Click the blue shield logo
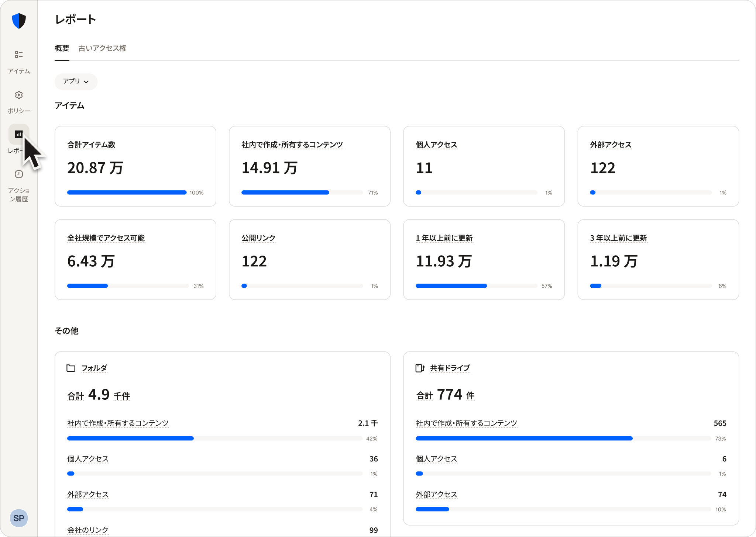Viewport: 756px width, 537px height. (19, 21)
